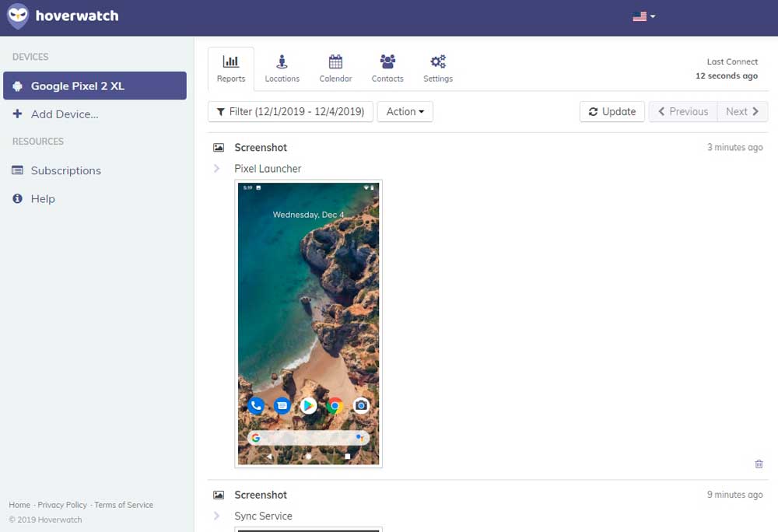778x532 pixels.
Task: Delete the Pixel Launcher screenshot with trash icon
Action: coord(759,464)
